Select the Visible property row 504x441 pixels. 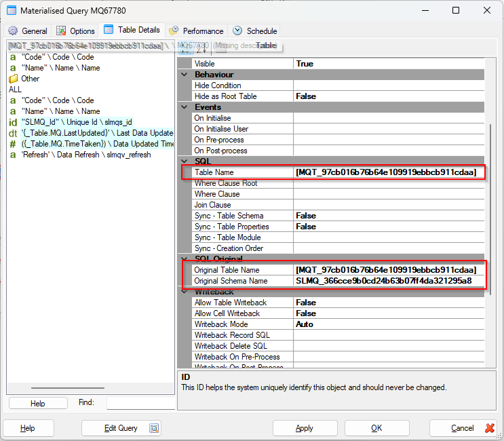click(x=338, y=64)
